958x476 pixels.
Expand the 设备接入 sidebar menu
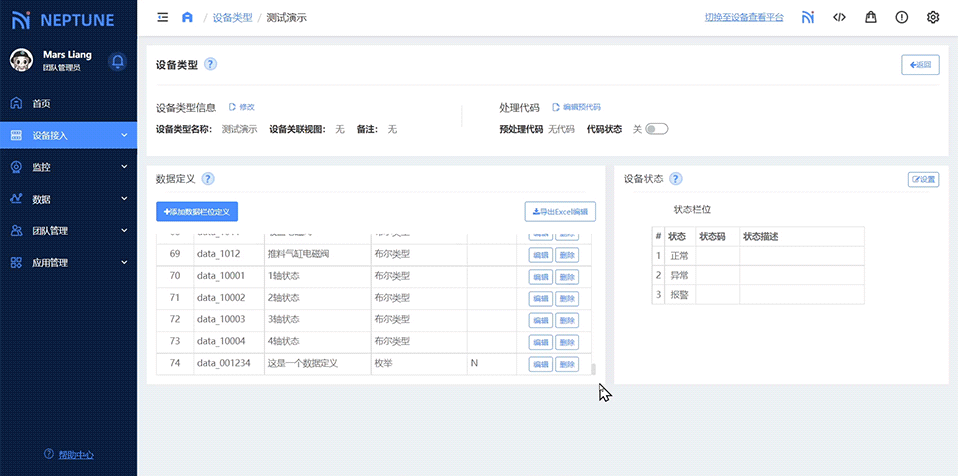pos(68,135)
